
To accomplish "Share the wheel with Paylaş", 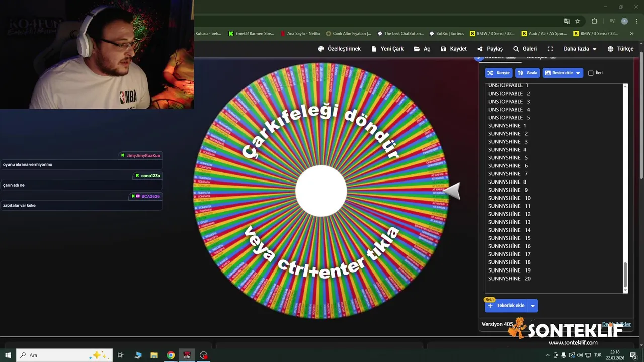I will click(x=490, y=49).
